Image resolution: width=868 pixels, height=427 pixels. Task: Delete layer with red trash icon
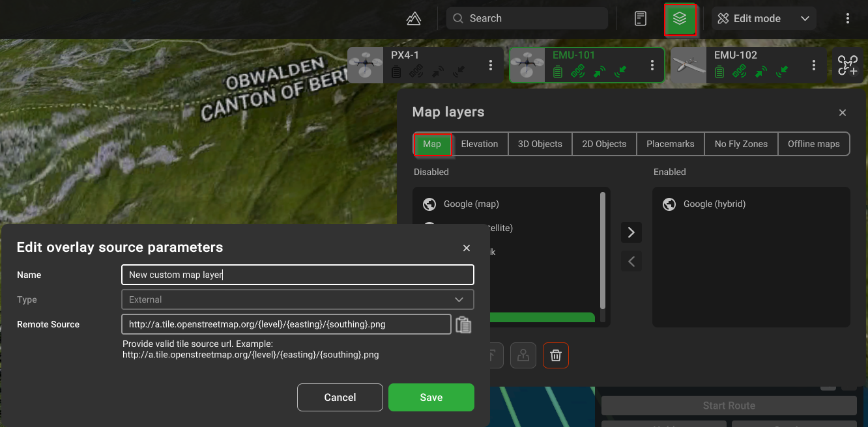556,355
